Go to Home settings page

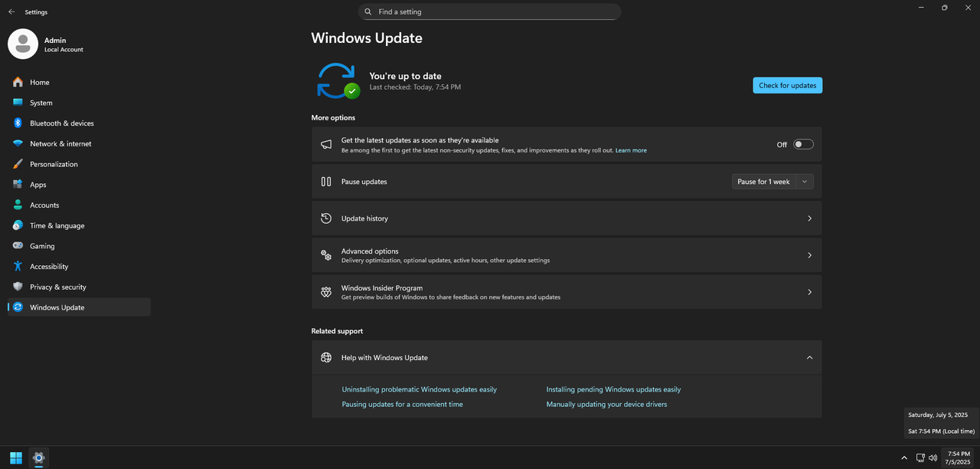tap(40, 82)
